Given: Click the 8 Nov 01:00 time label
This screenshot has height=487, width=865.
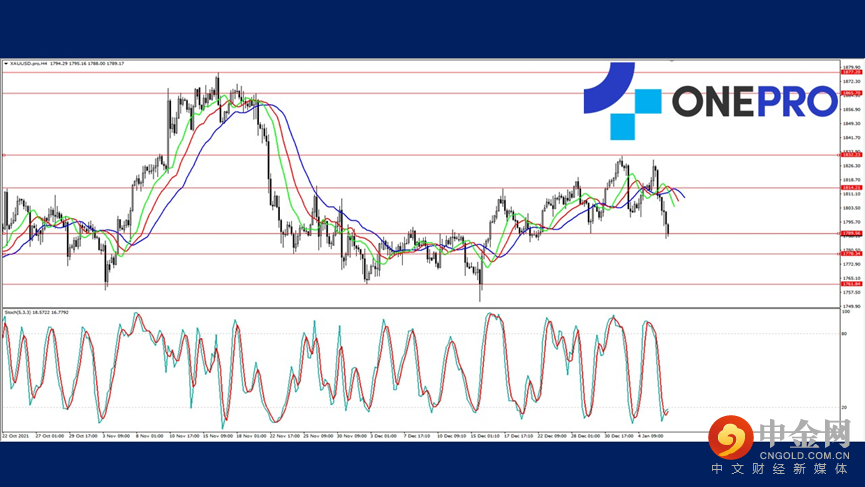Looking at the screenshot, I should [149, 436].
